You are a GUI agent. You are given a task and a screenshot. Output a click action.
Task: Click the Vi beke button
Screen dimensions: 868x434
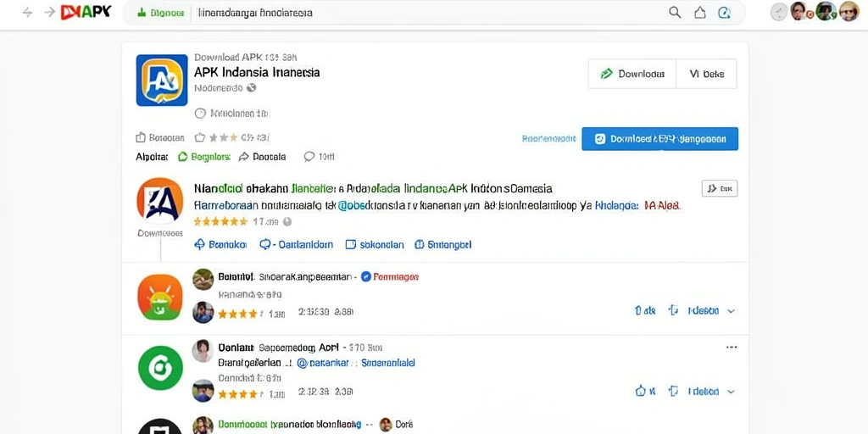[x=706, y=74]
